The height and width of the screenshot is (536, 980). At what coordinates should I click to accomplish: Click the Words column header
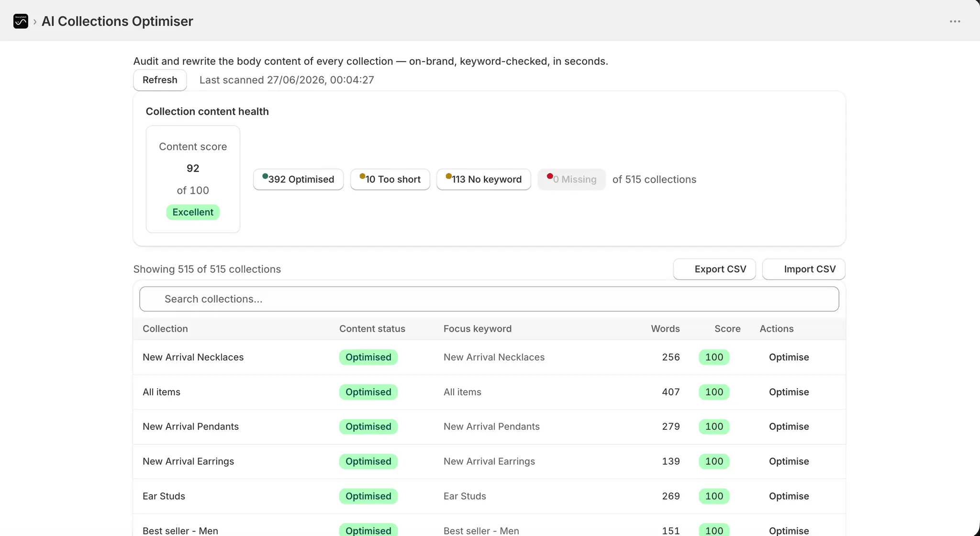pos(665,328)
